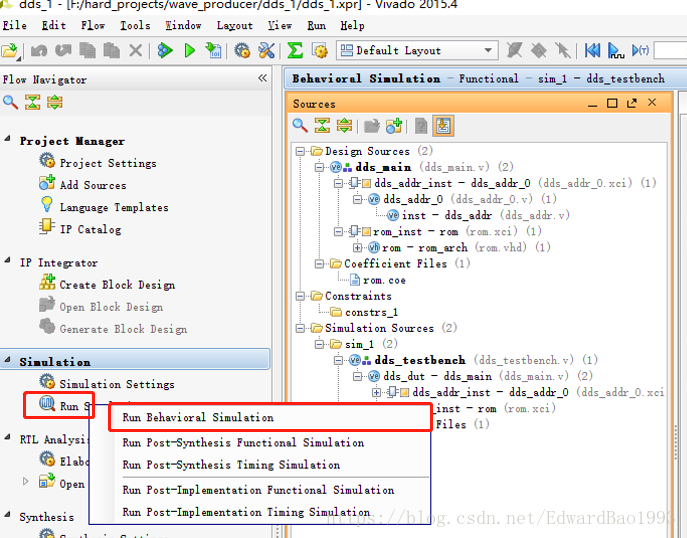
Task: Click Sources panel search magnifier icon
Action: [x=300, y=126]
